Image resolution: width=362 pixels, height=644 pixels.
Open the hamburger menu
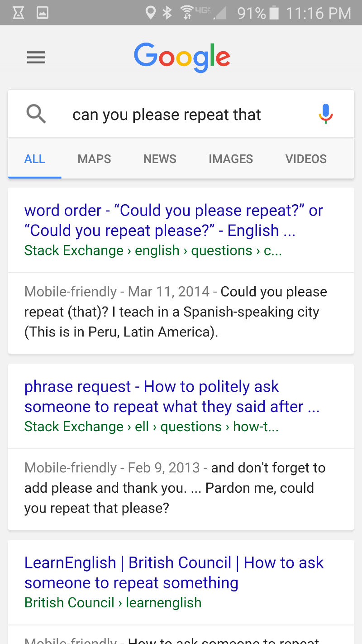(x=36, y=58)
